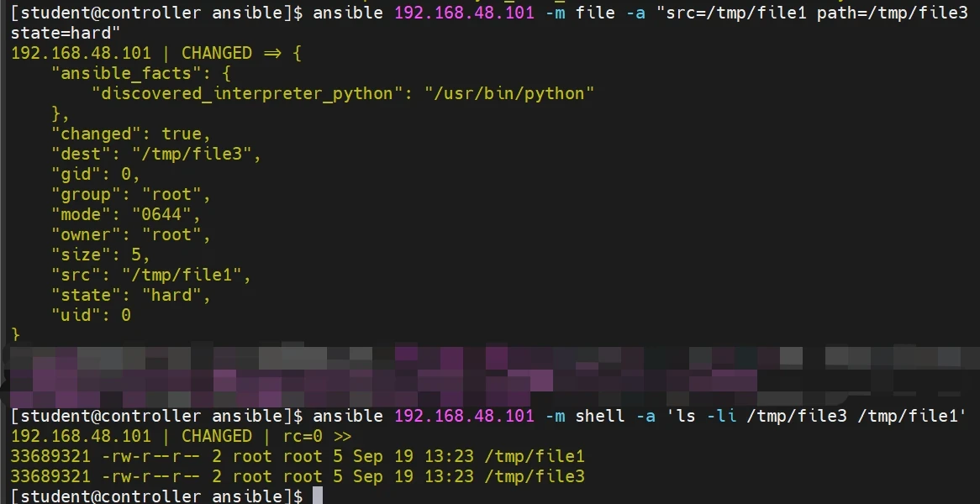Click the blurred pixelated band of text

pos(487,374)
